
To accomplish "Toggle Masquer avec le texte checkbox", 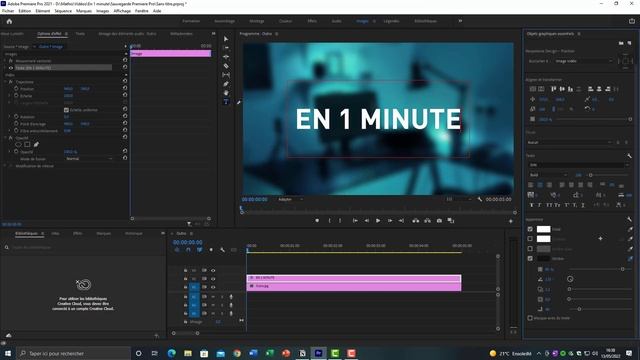I will click(530, 318).
